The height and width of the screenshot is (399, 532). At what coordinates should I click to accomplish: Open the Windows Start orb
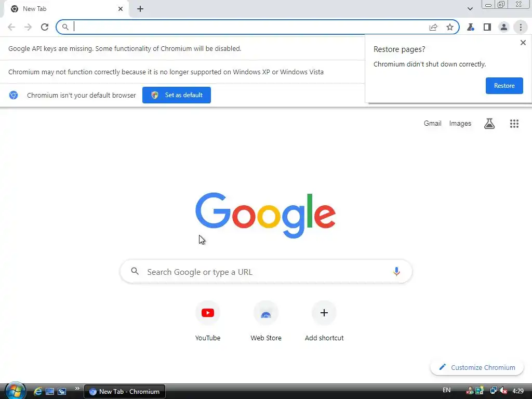click(x=15, y=391)
